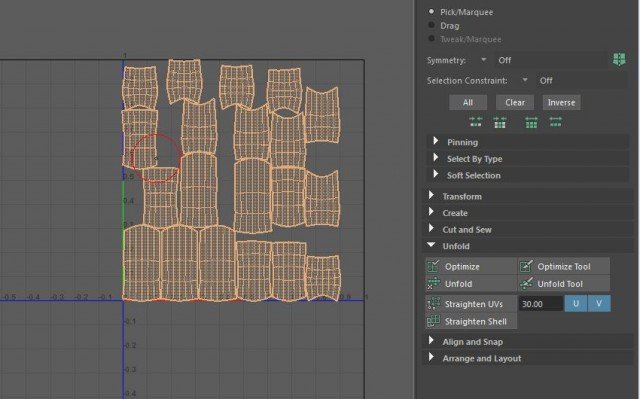Image resolution: width=640 pixels, height=399 pixels.
Task: Click the Symmetry value field showing Off
Action: tap(551, 60)
